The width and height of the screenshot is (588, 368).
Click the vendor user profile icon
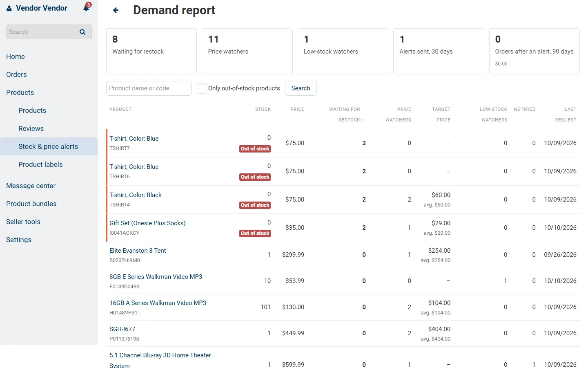(9, 8)
